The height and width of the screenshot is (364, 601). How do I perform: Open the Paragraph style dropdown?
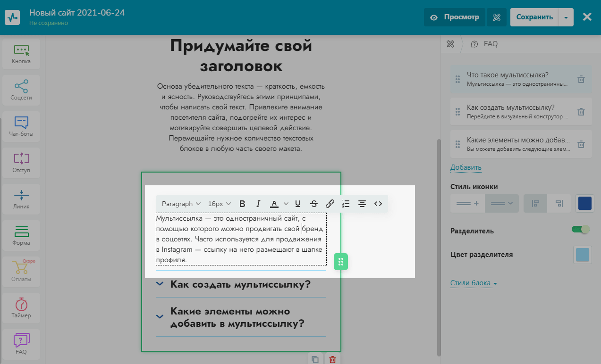point(181,204)
